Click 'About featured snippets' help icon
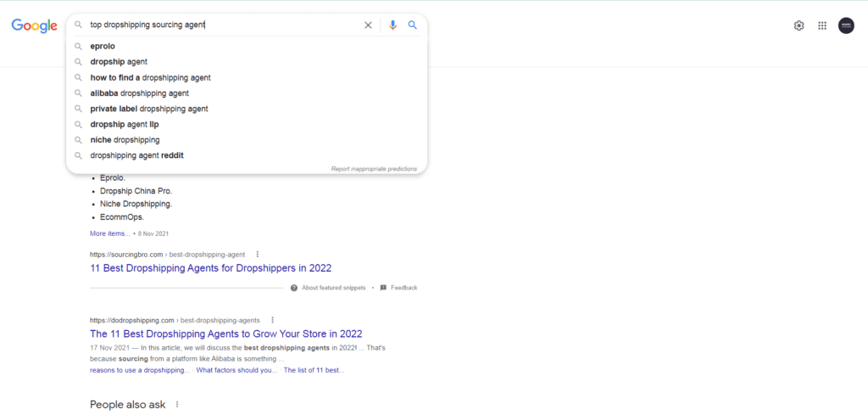Image resolution: width=868 pixels, height=415 pixels. (x=294, y=288)
